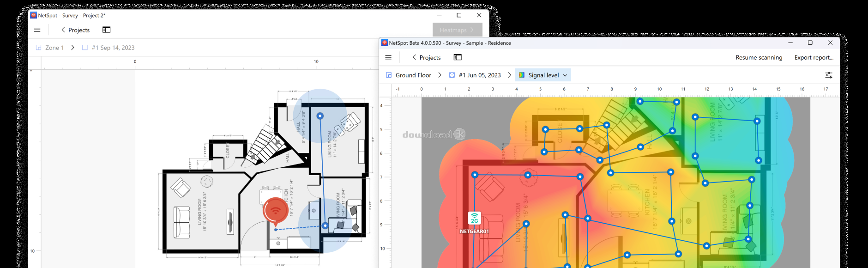868x268 pixels.
Task: Click the red Wi-Fi access point marker
Action: pyautogui.click(x=276, y=211)
